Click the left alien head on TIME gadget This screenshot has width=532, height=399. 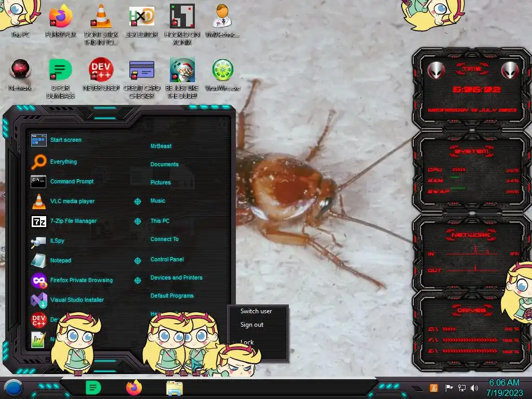436,70
